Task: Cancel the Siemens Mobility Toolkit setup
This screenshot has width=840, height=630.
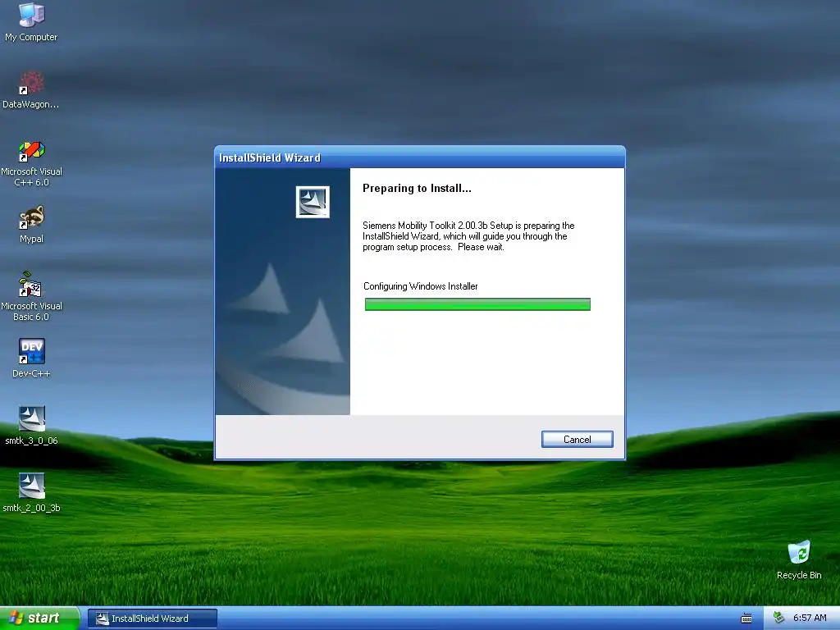Action: point(577,440)
